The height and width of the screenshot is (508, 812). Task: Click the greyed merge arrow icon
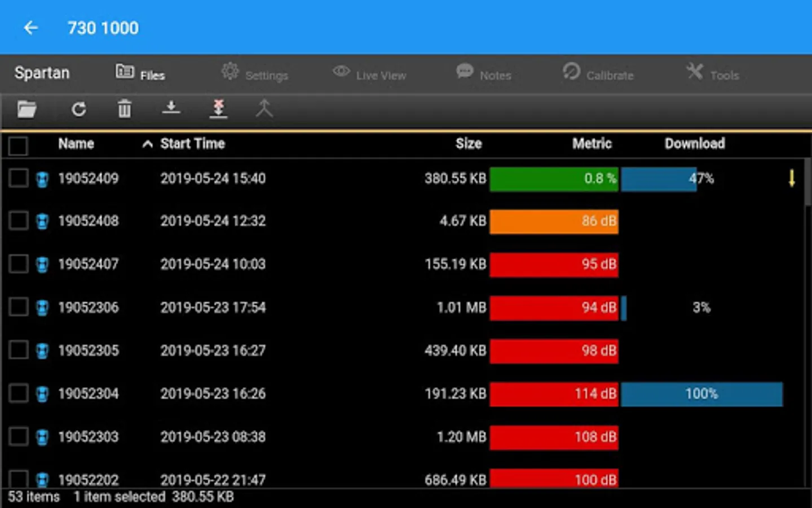(264, 108)
